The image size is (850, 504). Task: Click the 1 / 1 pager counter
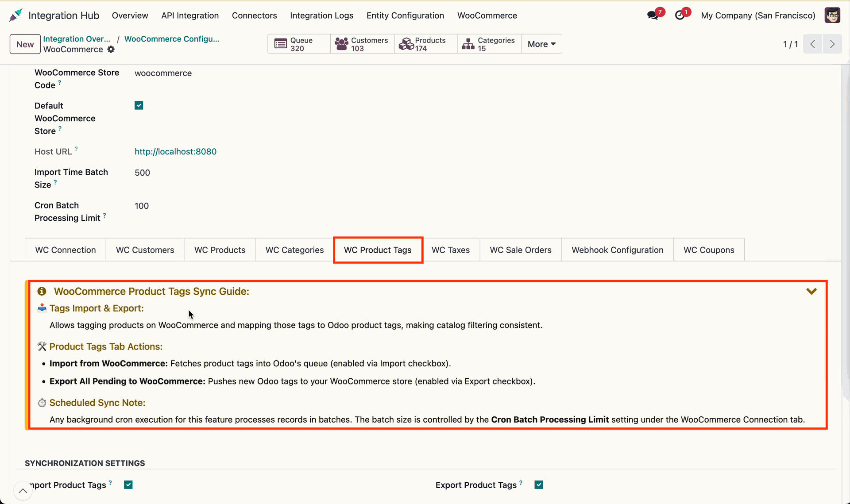coord(790,44)
